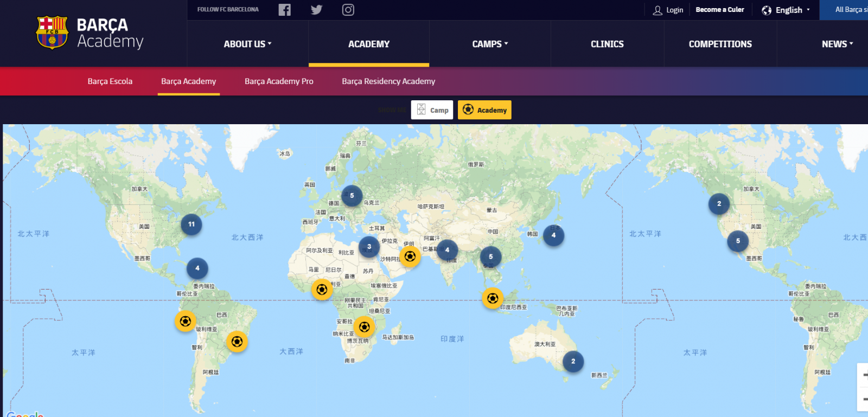Open the cluster of 5 on right-side USA
The image size is (868, 417).
point(738,241)
